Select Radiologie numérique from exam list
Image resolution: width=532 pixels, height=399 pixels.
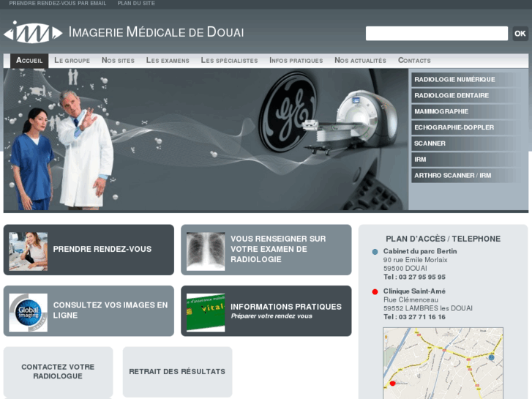pyautogui.click(x=454, y=79)
